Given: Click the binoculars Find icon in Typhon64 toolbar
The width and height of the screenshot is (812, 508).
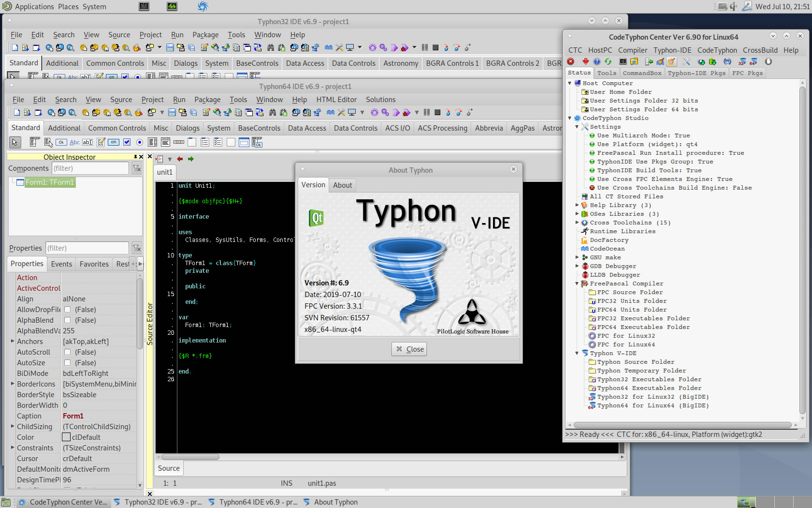Looking at the screenshot, I should coord(272,112).
